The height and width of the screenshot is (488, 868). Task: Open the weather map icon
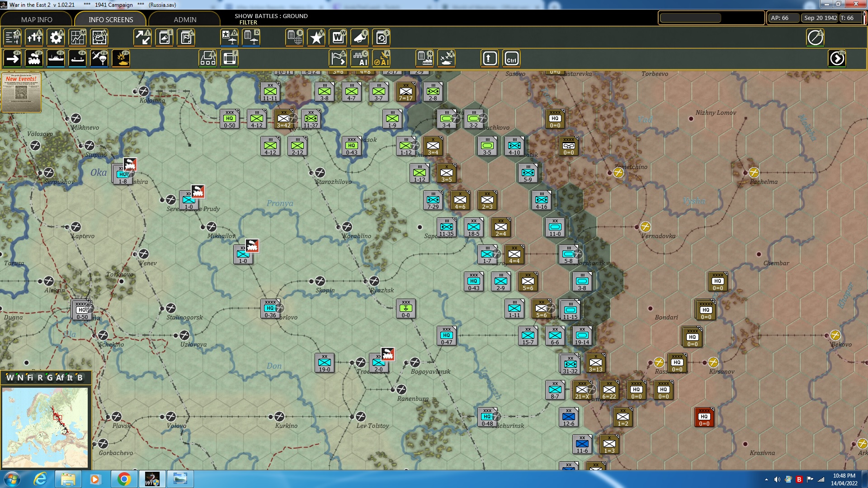click(x=99, y=38)
